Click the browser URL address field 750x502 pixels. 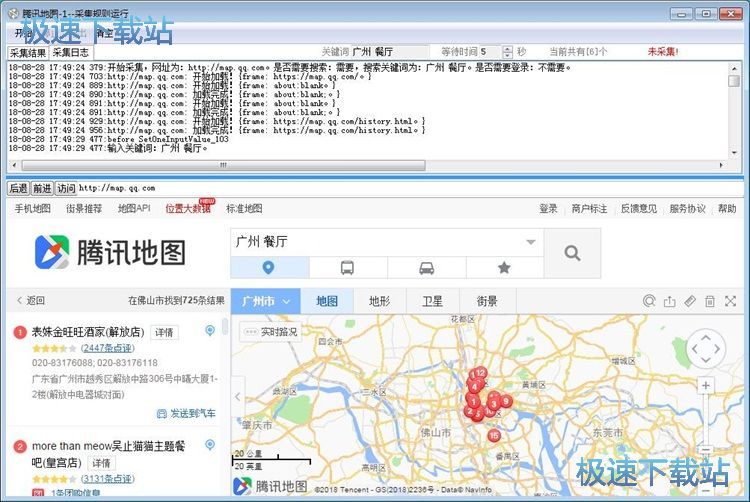point(411,188)
